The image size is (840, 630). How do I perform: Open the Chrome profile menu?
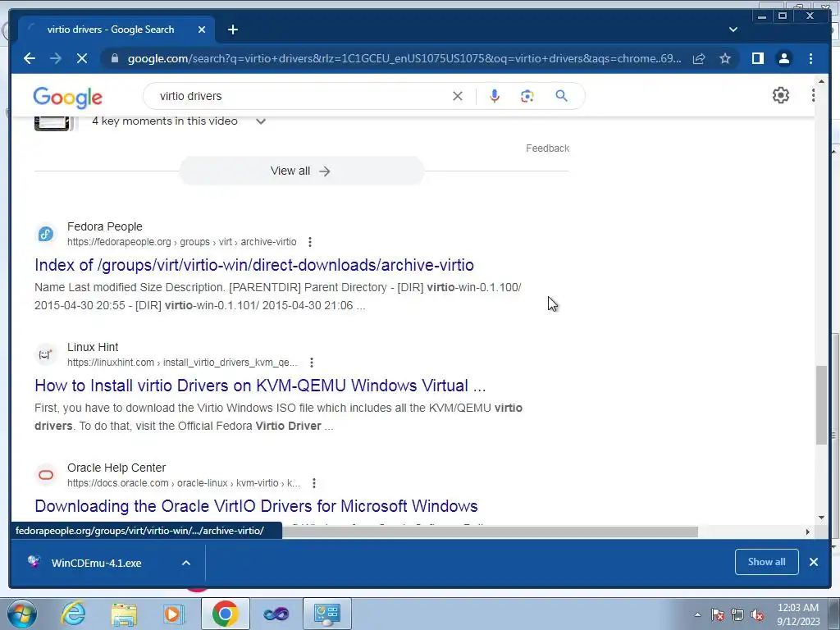point(783,58)
